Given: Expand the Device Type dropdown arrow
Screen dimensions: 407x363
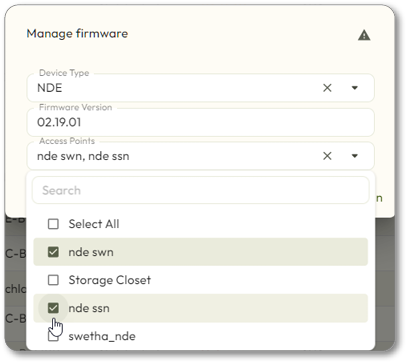Looking at the screenshot, I should [355, 88].
